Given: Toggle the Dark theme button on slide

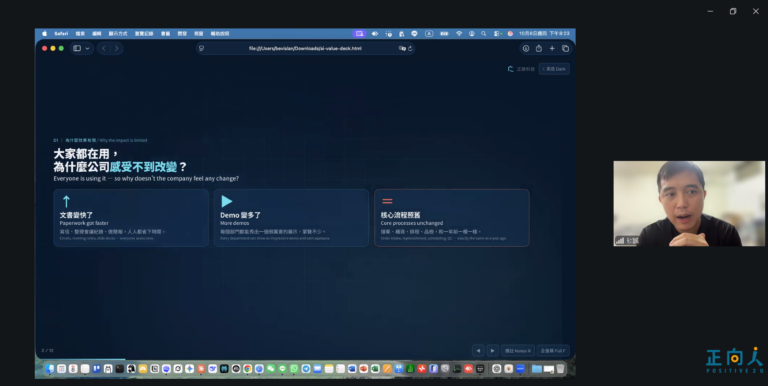Looking at the screenshot, I should 554,69.
